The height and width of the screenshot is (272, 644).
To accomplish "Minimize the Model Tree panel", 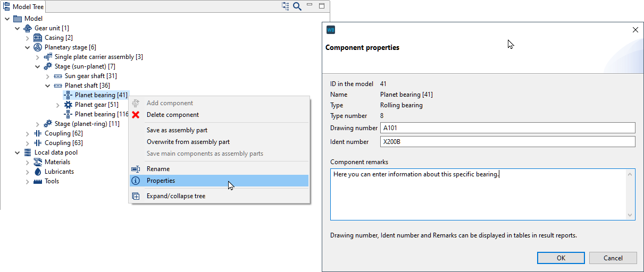I will (x=310, y=5).
